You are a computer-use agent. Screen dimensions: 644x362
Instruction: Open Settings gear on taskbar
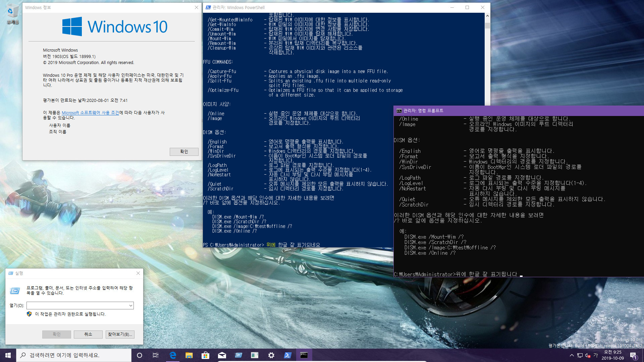(x=271, y=355)
